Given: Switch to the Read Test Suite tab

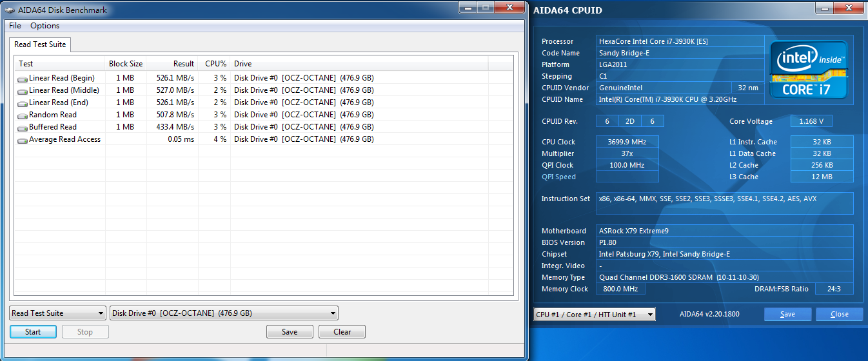Looking at the screenshot, I should coord(40,44).
